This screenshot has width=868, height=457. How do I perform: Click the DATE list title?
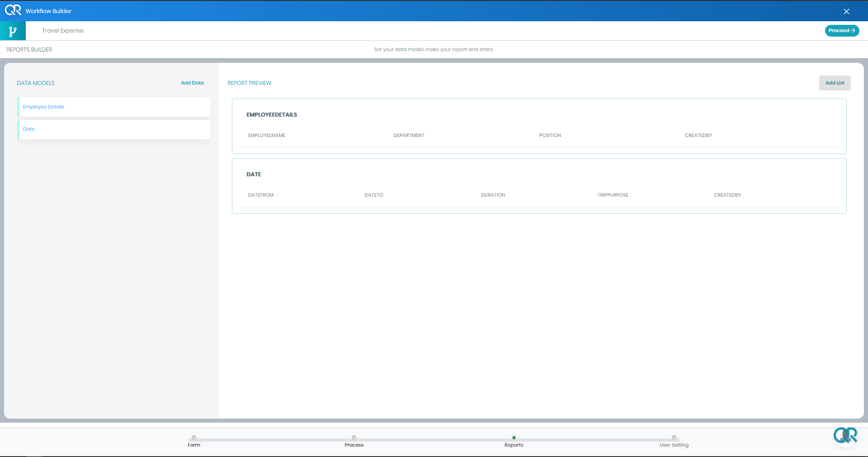click(x=254, y=174)
